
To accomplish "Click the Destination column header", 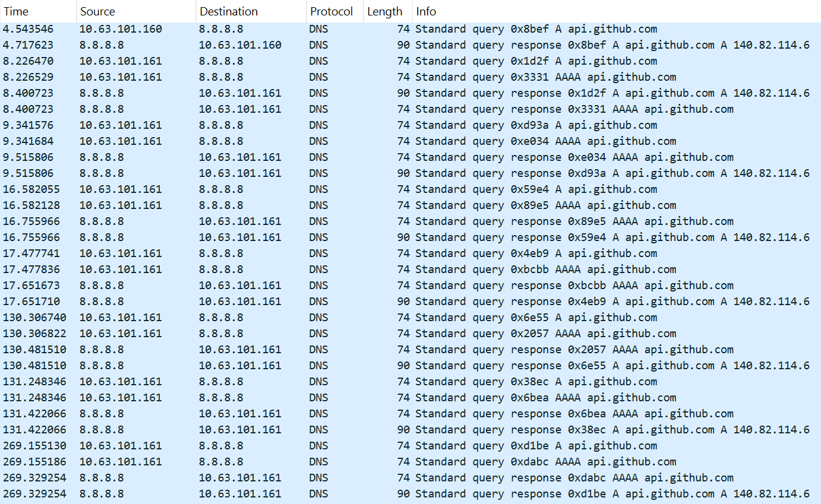I will (229, 11).
